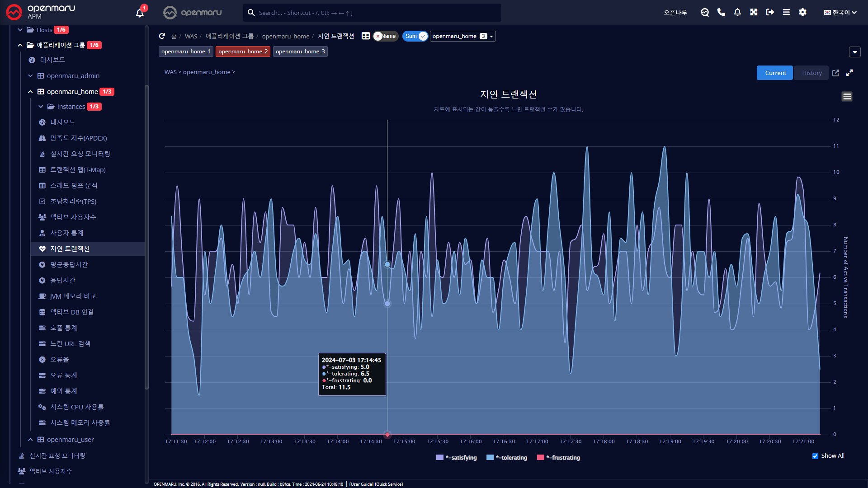The image size is (868, 488).
Task: Click the settings gear in top bar
Action: 802,13
